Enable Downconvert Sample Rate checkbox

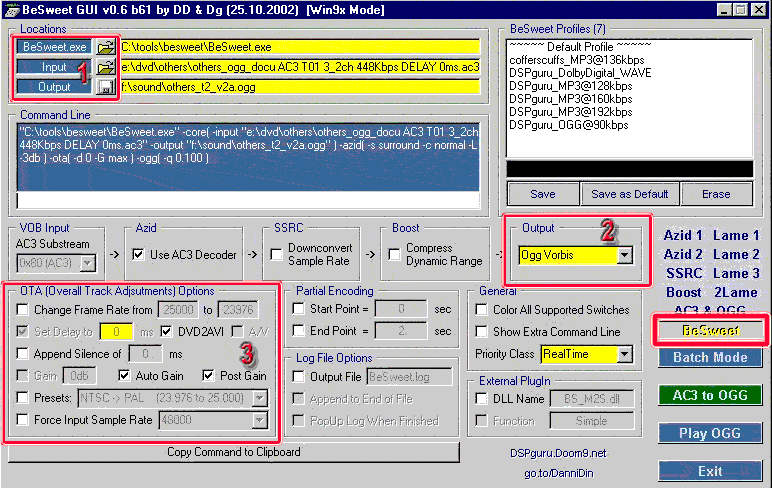[277, 255]
